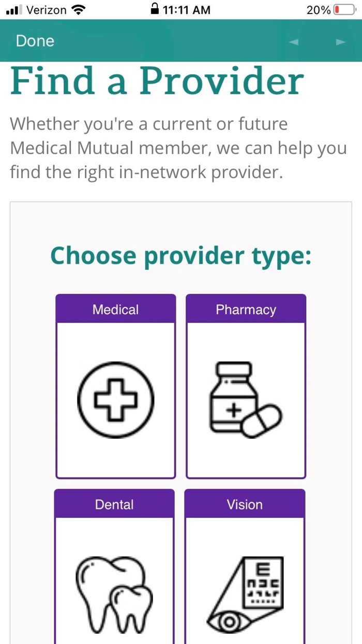This screenshot has width=362, height=644.
Task: Tap the cellular signal bars icon
Action: (13, 9)
